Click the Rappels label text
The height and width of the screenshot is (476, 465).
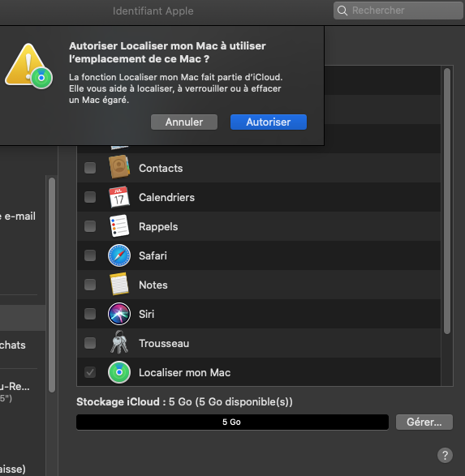point(158,227)
